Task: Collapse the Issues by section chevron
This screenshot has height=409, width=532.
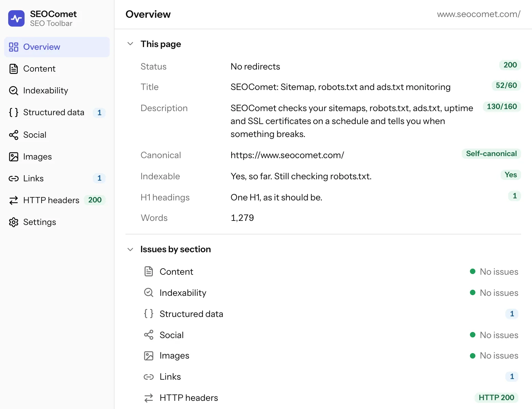Action: 130,249
